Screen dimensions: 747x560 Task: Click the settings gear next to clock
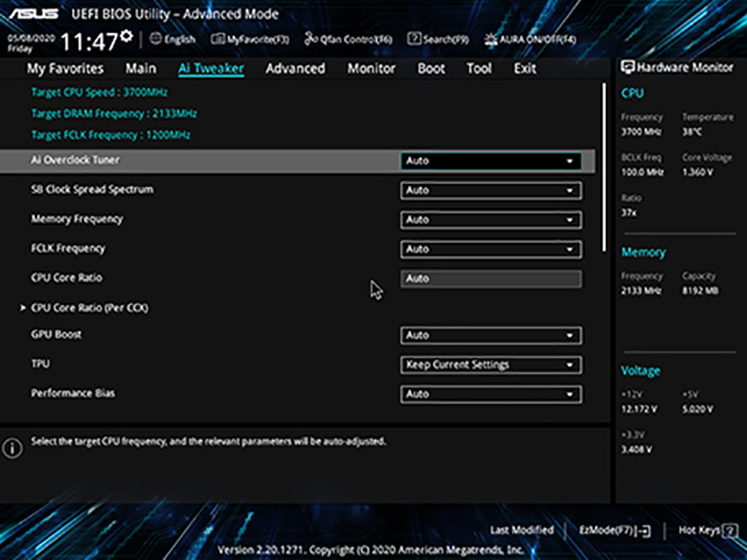(x=126, y=36)
